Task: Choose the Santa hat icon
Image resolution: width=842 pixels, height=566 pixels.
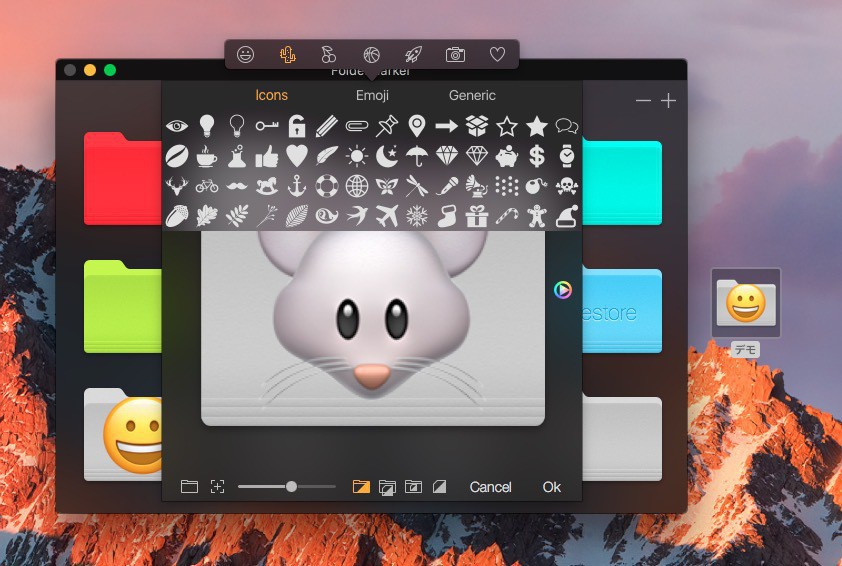Action: pos(567,216)
